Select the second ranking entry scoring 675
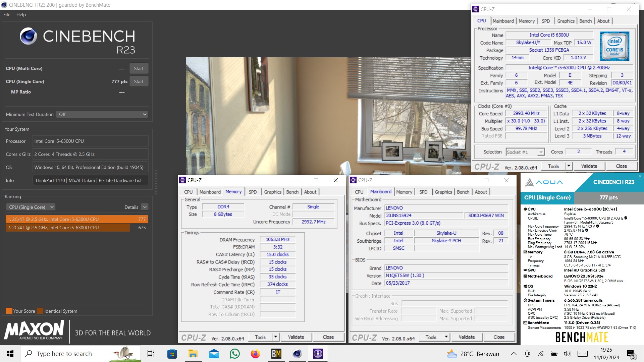The height and width of the screenshot is (362, 644). (x=77, y=228)
